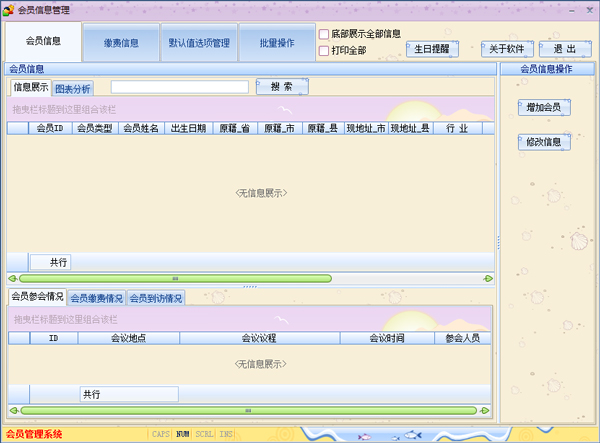Open the 会员信息 main tab

(x=43, y=41)
